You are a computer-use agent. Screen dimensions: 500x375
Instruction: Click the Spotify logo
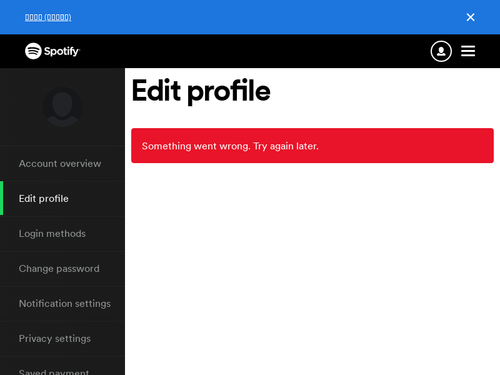coord(52,51)
